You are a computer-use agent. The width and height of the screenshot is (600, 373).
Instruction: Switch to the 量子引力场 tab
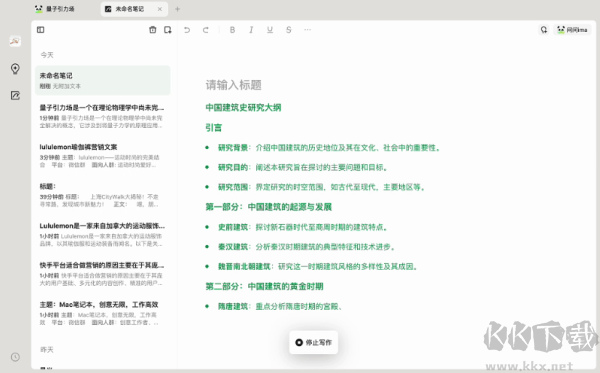click(55, 9)
